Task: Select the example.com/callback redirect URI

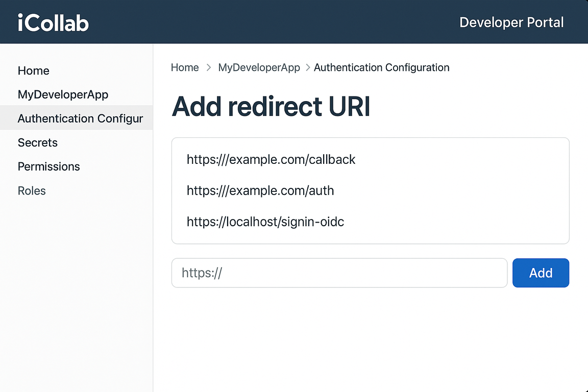Action: (x=271, y=159)
